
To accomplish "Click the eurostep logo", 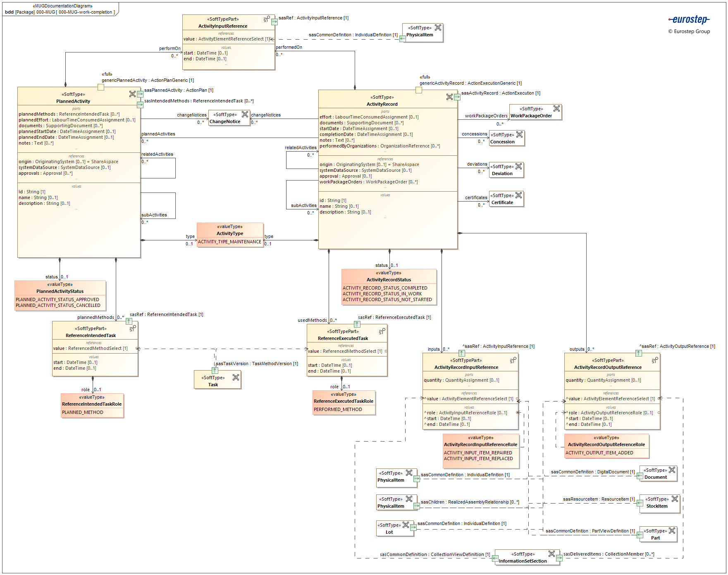I will click(690, 19).
